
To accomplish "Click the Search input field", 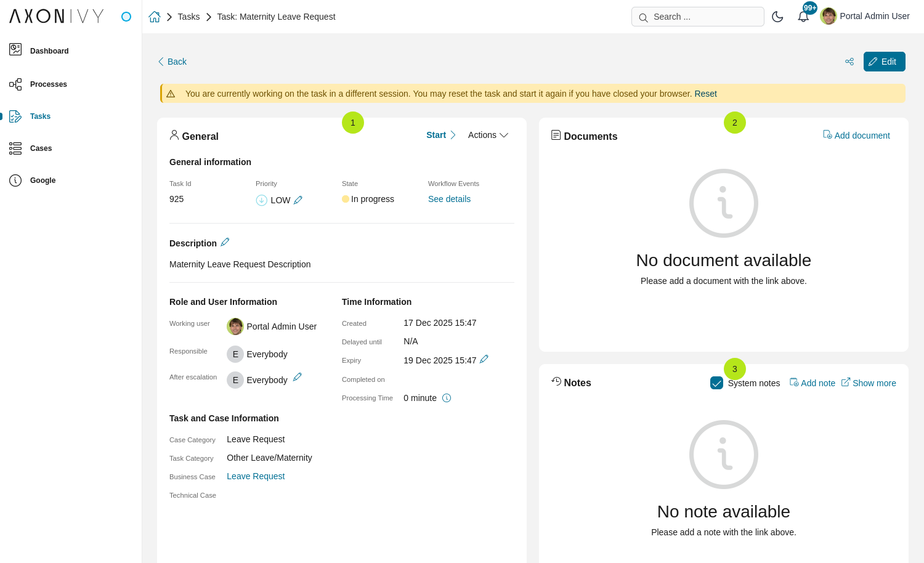I will click(x=697, y=17).
